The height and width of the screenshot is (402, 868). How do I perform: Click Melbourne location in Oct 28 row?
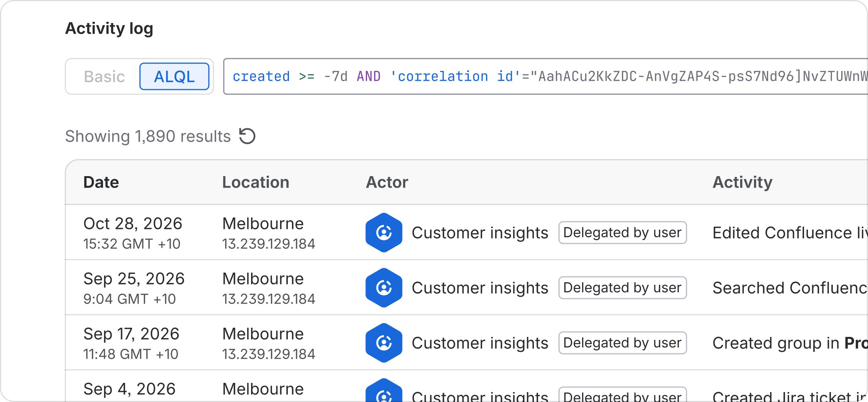point(263,224)
